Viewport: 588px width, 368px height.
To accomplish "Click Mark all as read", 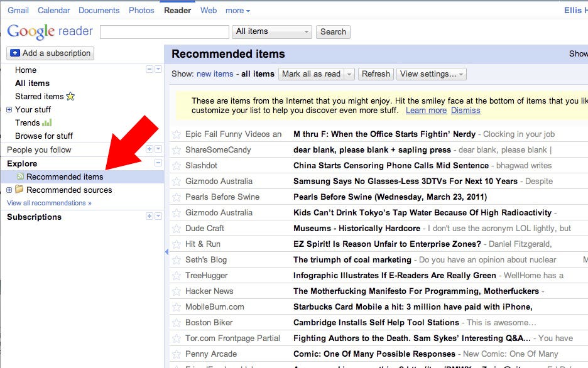I will 311,74.
